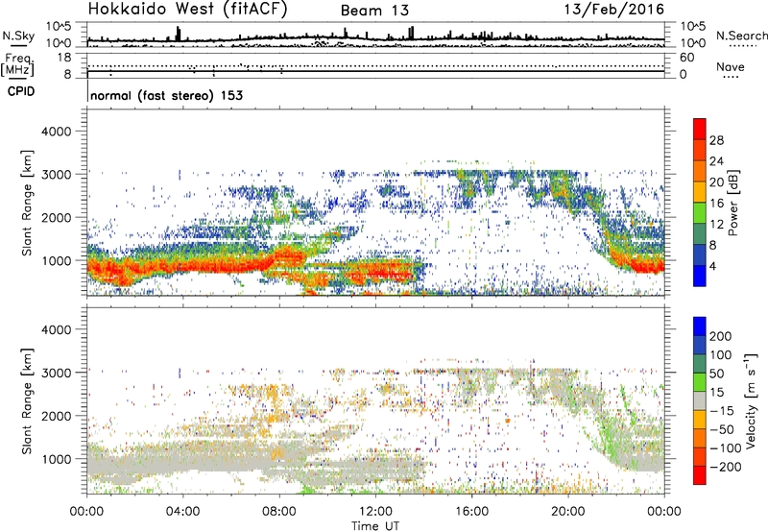This screenshot has width=768, height=532.
Task: Click the 'Hokkaido West (fitACF)' plot title
Action: tap(187, 10)
